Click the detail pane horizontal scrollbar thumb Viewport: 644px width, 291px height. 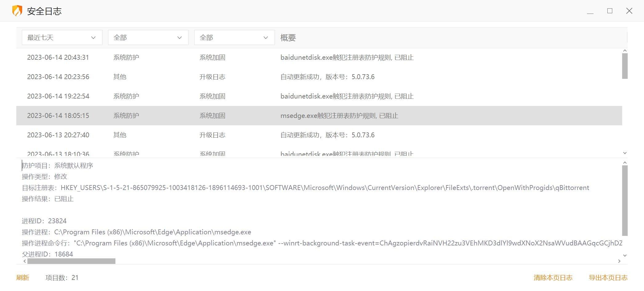(x=71, y=261)
